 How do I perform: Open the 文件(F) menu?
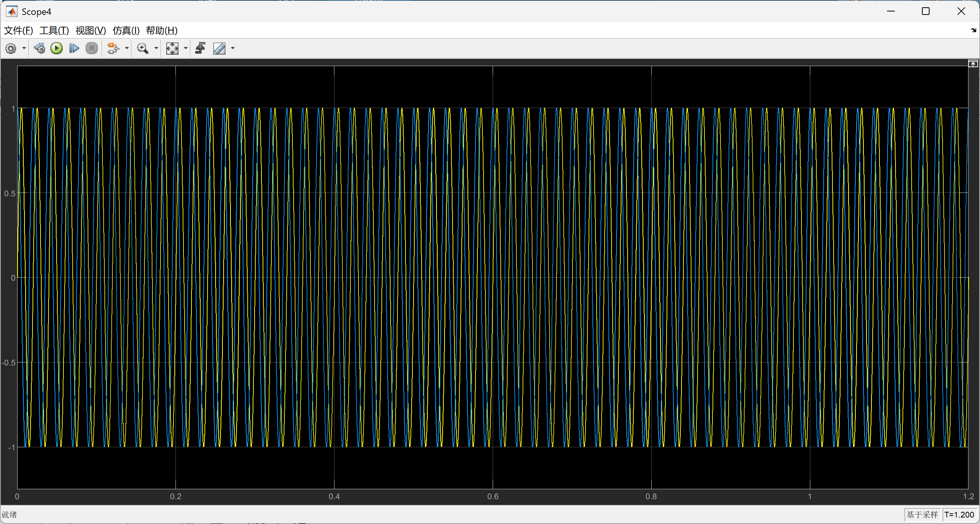(x=18, y=31)
